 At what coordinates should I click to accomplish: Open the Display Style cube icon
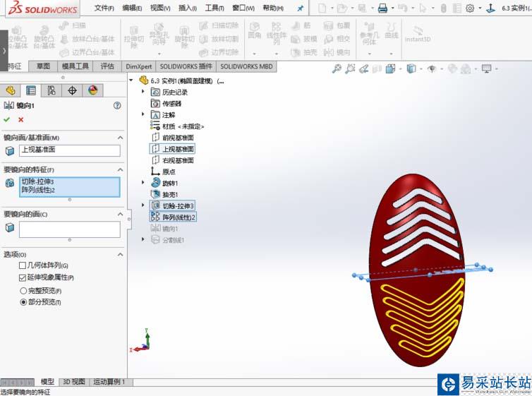(411, 69)
